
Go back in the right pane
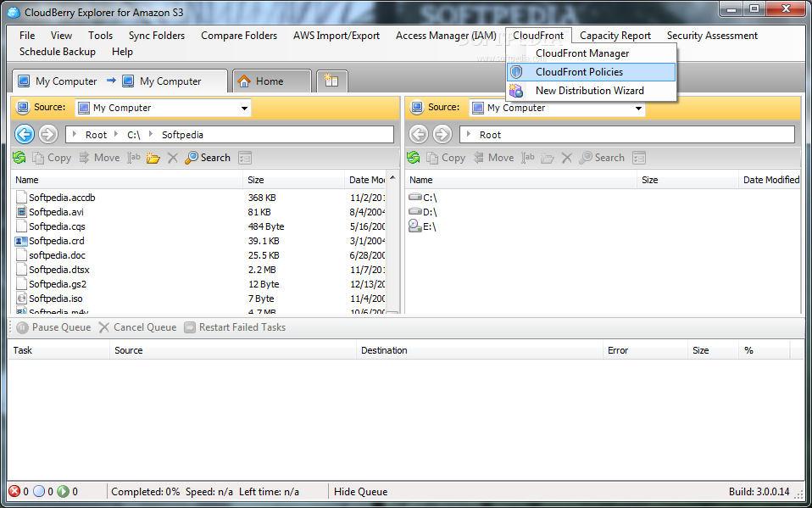[419, 135]
